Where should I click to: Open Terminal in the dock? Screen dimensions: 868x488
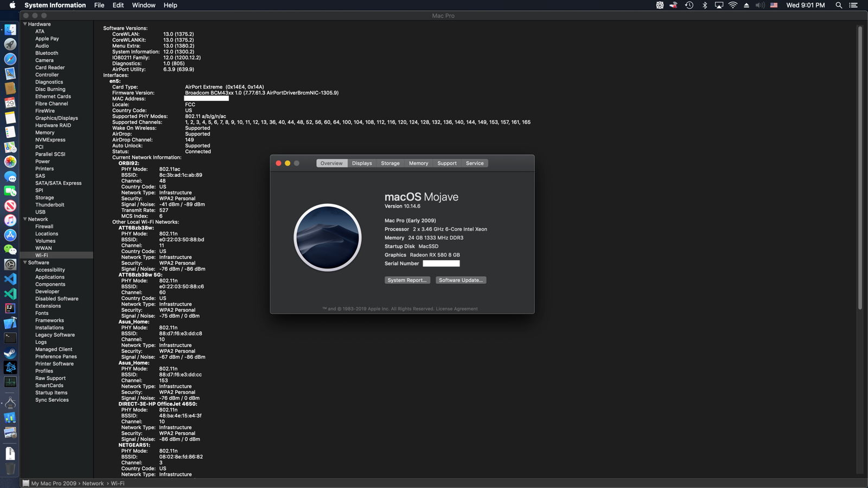click(10, 338)
